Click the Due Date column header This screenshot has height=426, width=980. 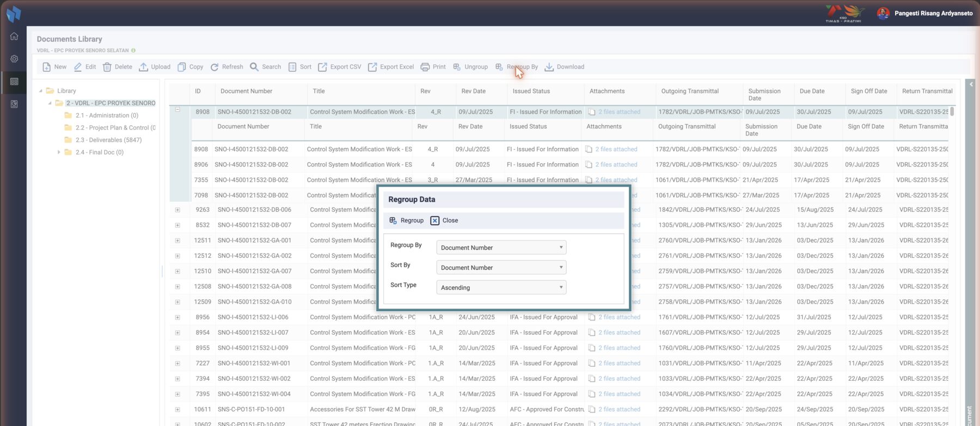[x=812, y=91]
